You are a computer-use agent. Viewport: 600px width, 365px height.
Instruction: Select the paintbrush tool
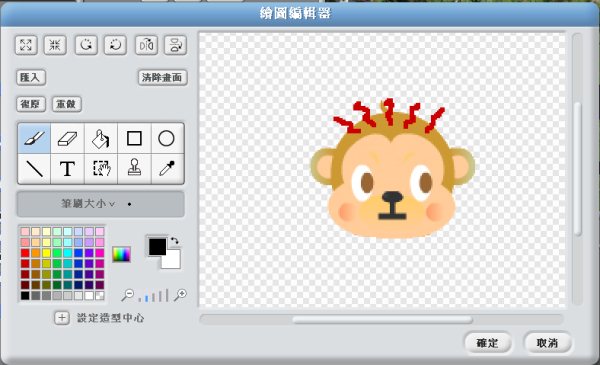coord(34,139)
